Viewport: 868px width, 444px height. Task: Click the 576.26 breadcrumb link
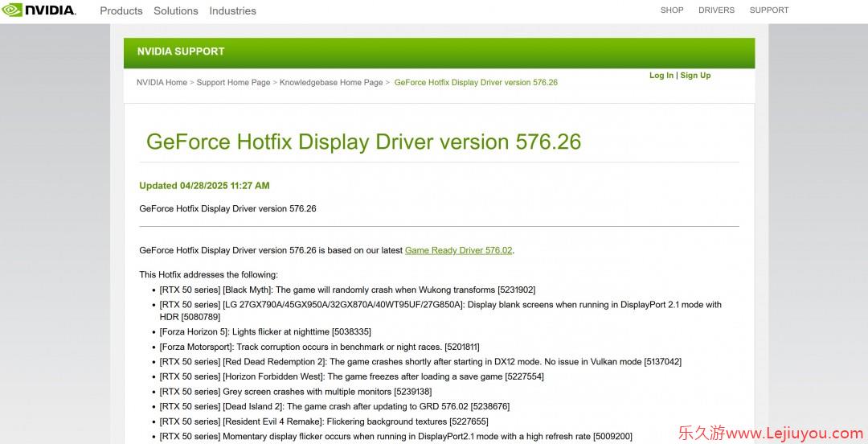[476, 82]
